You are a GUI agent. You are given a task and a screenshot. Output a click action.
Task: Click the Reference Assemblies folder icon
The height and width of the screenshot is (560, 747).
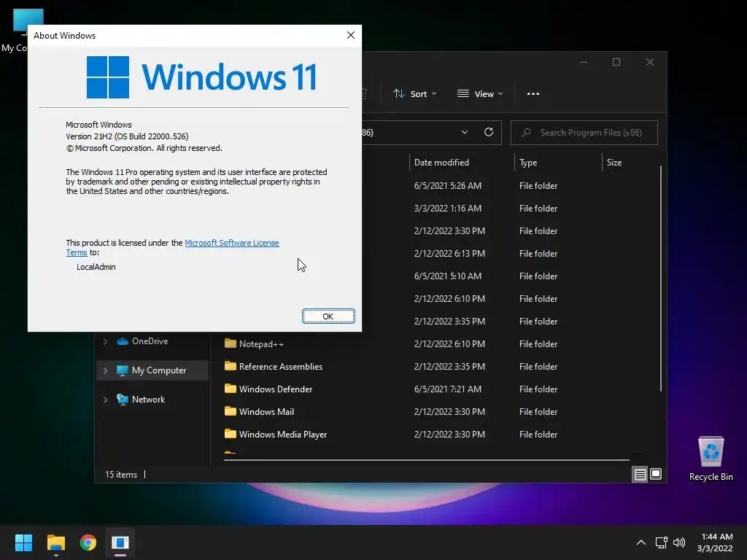click(x=231, y=366)
